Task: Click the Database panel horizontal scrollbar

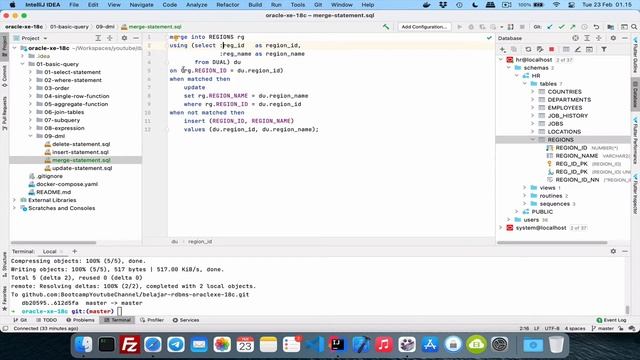Action: pos(552,242)
